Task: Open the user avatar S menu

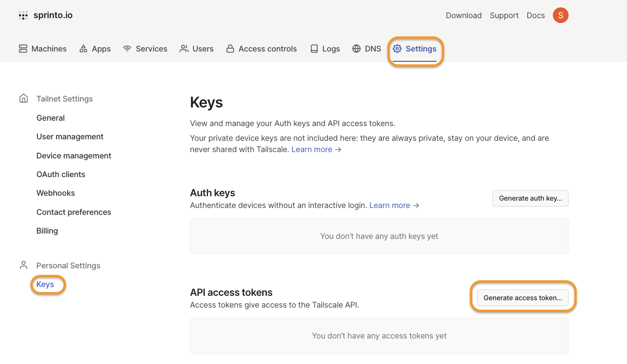Action: click(561, 15)
